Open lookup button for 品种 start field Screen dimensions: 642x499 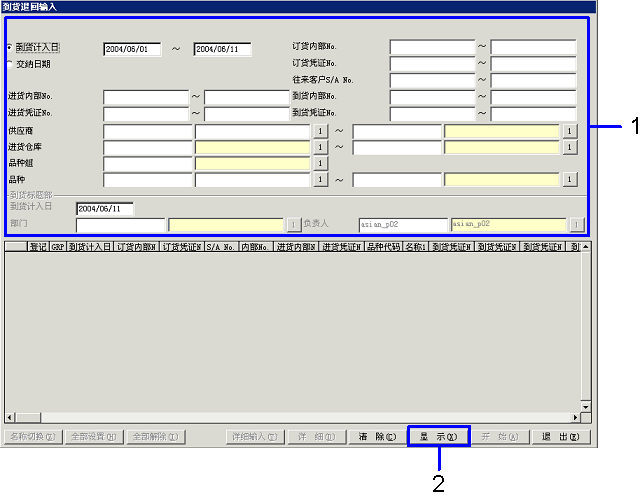click(x=321, y=180)
